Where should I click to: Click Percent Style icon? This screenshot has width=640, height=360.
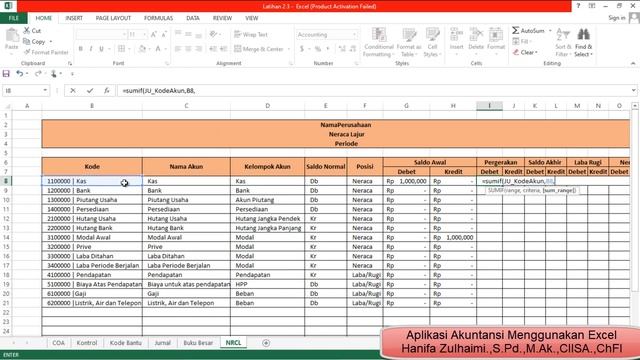(318, 49)
